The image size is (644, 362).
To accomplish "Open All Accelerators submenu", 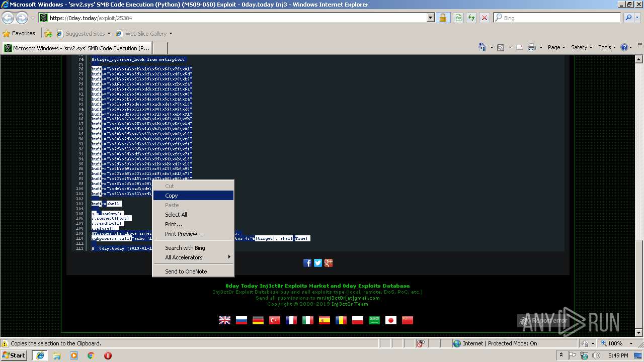I will 193,257.
